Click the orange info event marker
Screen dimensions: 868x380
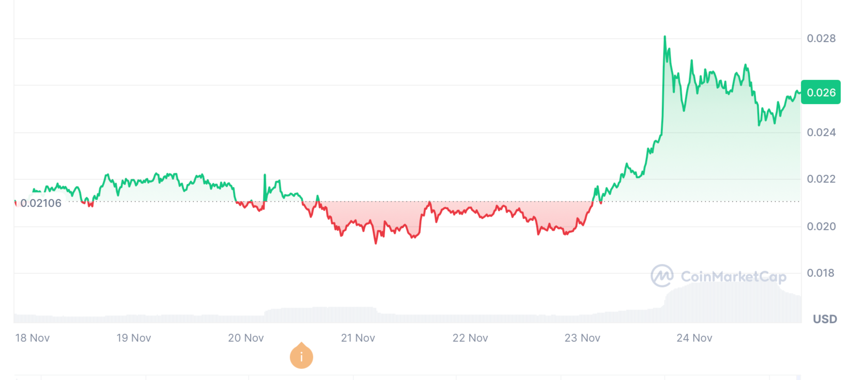coord(301,356)
